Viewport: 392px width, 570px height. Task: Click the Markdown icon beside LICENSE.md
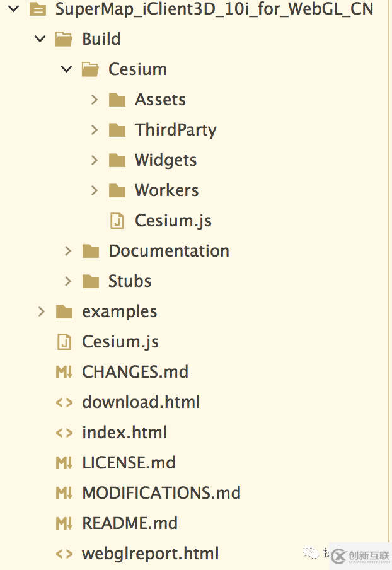[x=64, y=463]
